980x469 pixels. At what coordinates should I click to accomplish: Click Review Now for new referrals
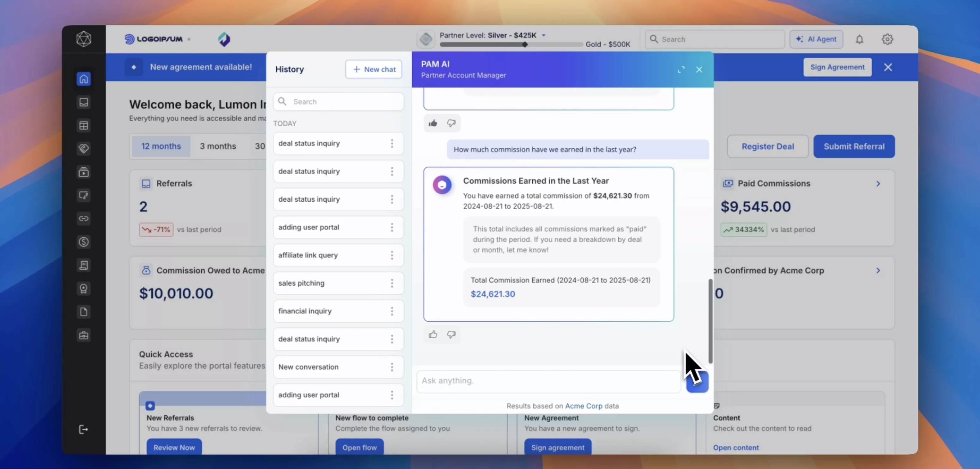[174, 447]
